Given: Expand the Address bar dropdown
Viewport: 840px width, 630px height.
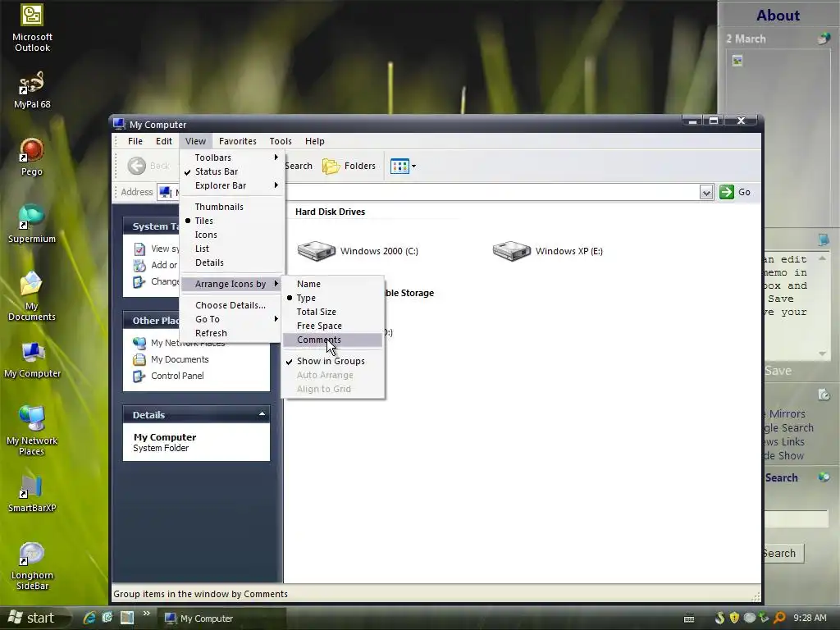Looking at the screenshot, I should (x=706, y=192).
